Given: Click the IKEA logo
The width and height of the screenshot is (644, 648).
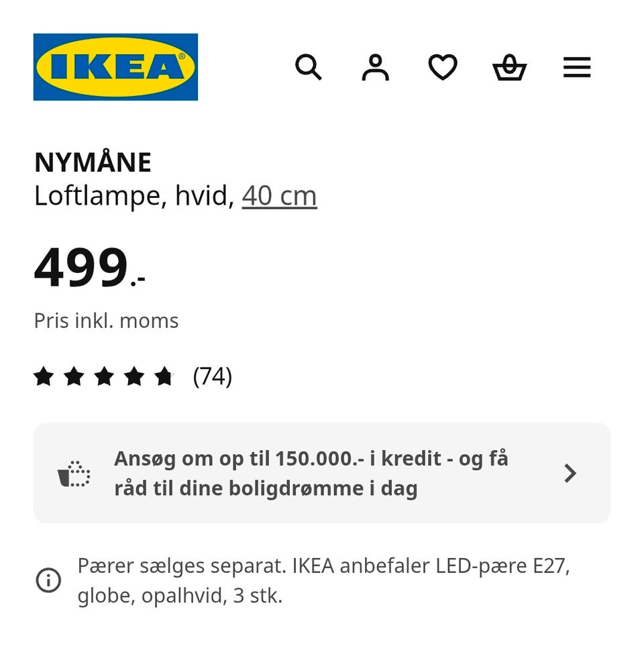Looking at the screenshot, I should (x=115, y=67).
